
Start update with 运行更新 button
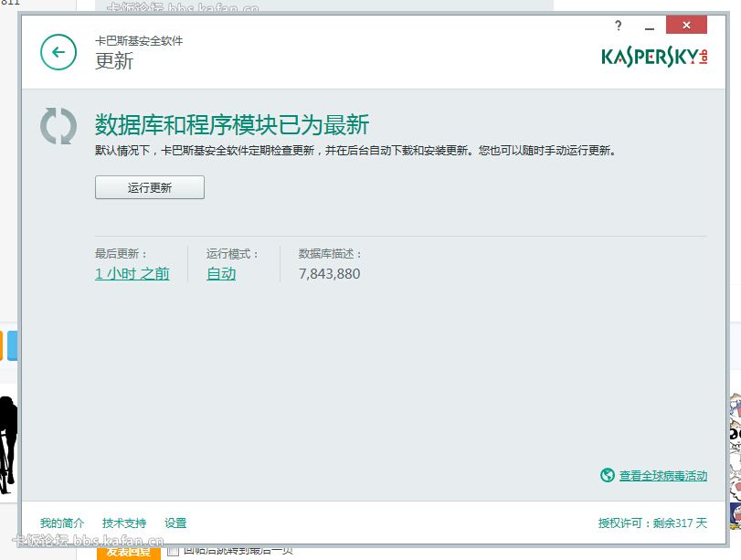point(150,187)
